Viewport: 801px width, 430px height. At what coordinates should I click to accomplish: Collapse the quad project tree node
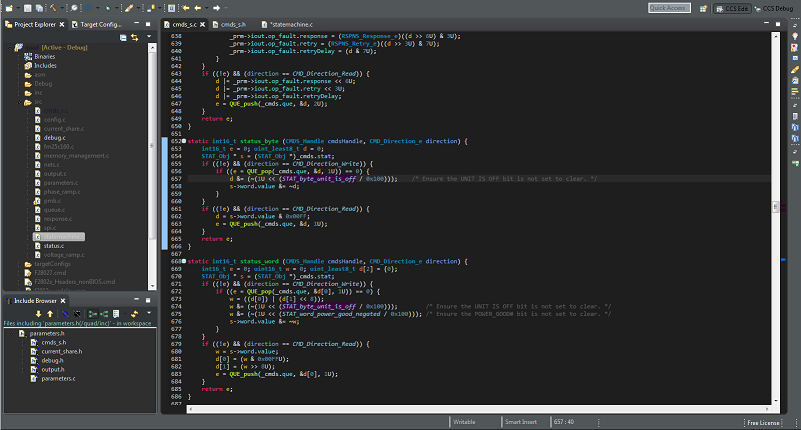10,47
